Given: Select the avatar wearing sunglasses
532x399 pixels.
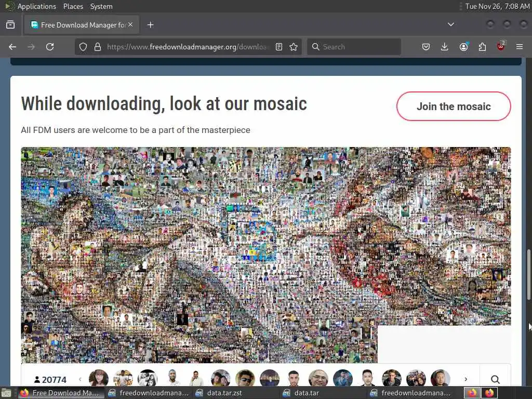Looking at the screenshot, I should point(245,378).
